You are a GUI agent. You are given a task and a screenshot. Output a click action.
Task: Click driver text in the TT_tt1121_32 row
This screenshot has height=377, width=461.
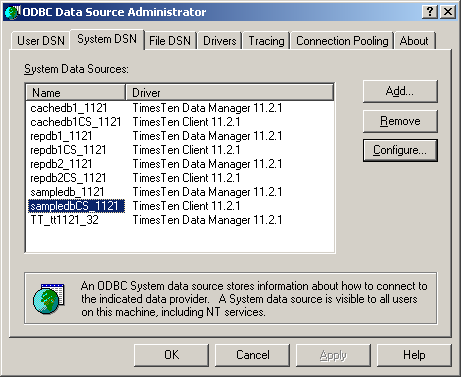click(207, 220)
